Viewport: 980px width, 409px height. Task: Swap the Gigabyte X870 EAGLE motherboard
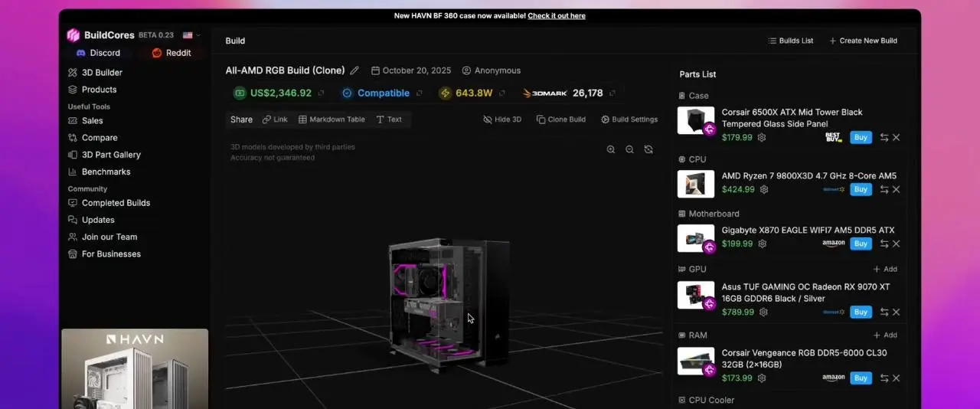point(884,244)
